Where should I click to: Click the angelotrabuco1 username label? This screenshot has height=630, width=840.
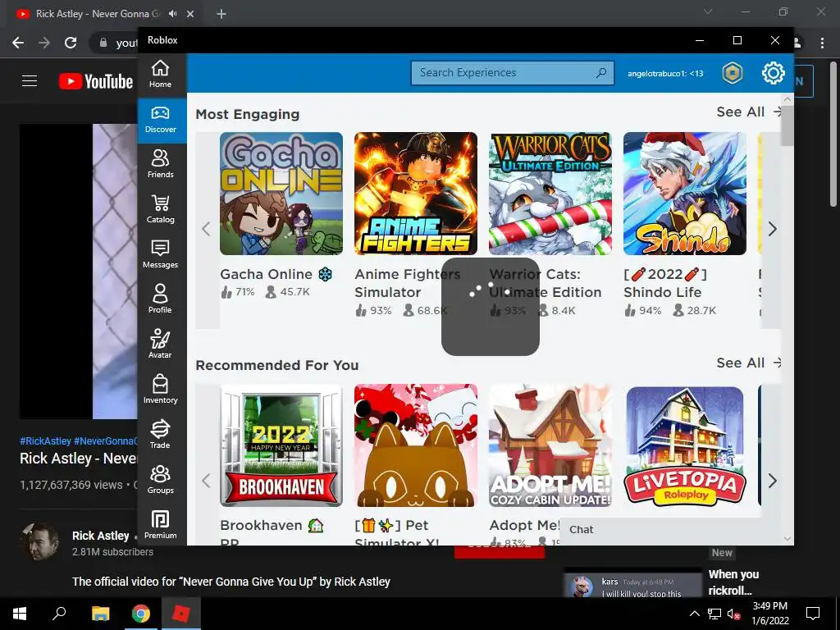point(665,73)
